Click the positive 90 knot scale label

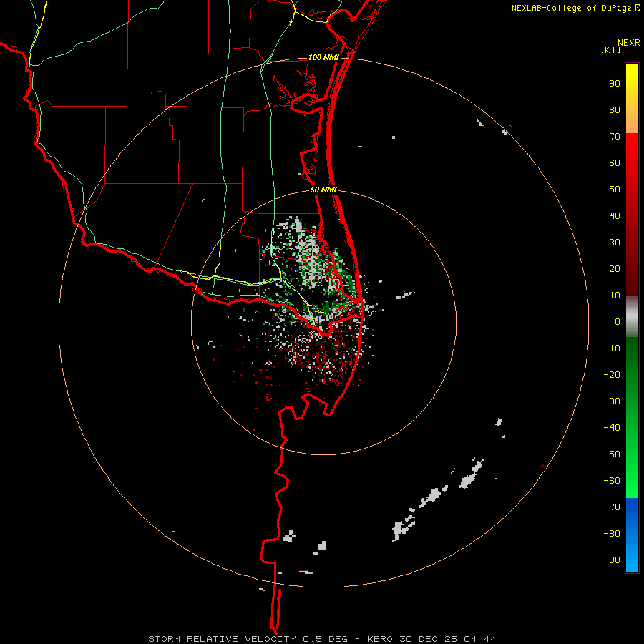[x=615, y=84]
